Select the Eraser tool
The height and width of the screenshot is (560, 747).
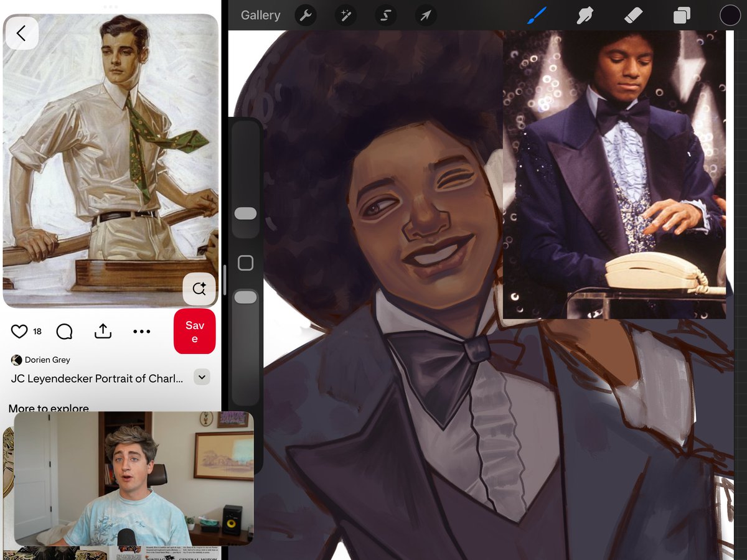[633, 15]
